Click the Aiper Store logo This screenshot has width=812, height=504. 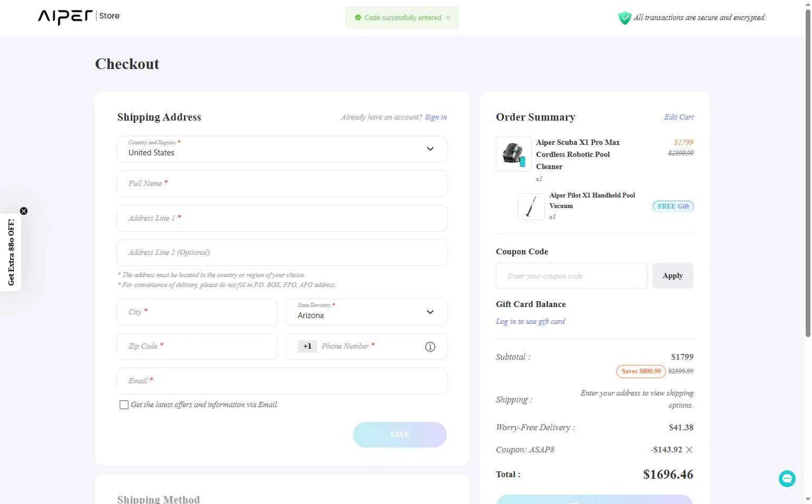[x=79, y=16]
